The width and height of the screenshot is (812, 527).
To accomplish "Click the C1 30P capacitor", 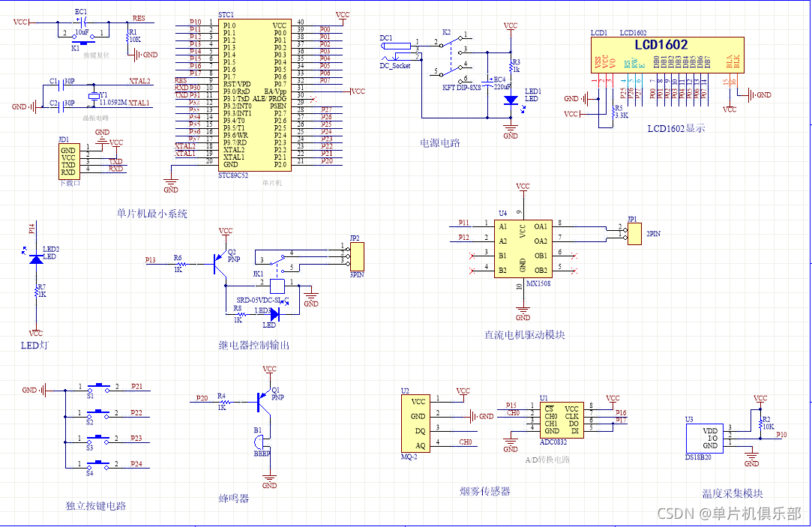I will [63, 84].
